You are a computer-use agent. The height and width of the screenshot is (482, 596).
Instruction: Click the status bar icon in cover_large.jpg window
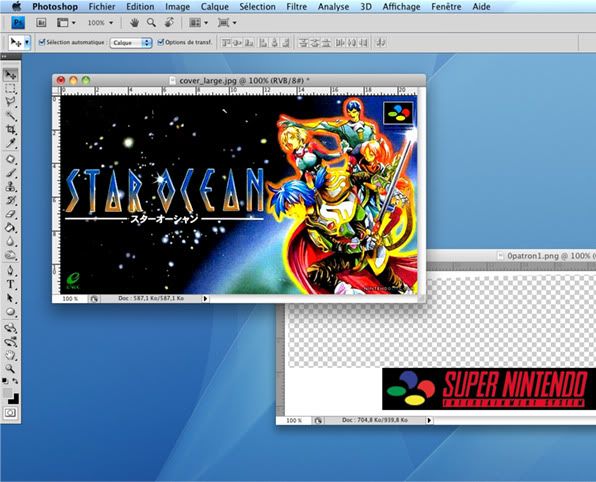point(94,299)
